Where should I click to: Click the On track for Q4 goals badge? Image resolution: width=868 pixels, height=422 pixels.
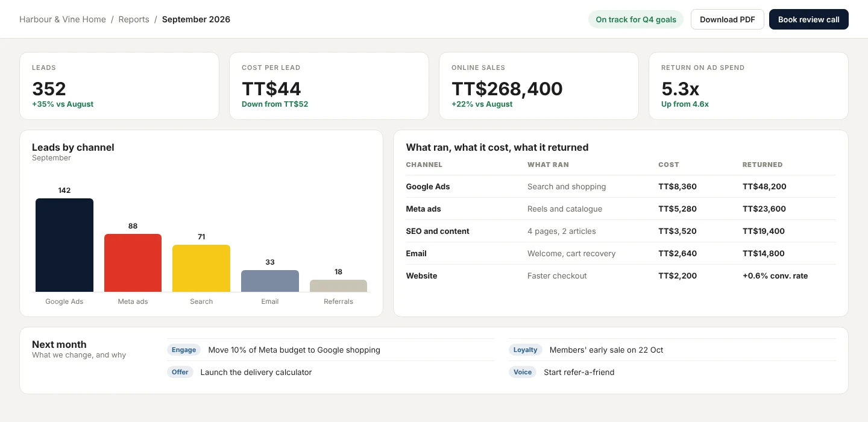(x=636, y=19)
